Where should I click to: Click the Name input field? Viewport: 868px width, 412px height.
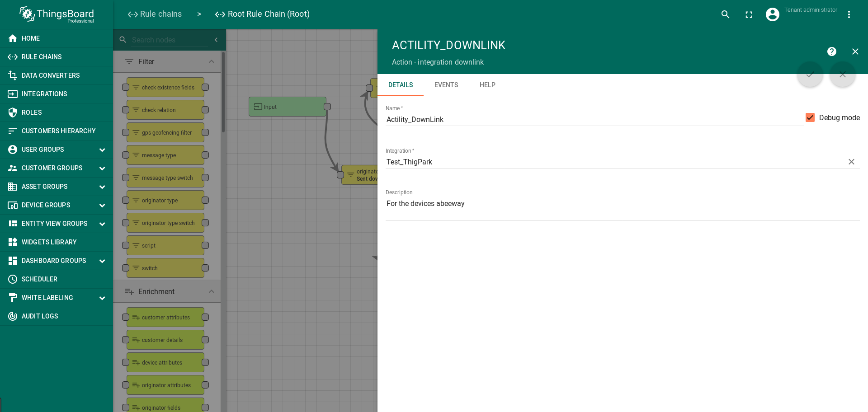[x=592, y=119]
